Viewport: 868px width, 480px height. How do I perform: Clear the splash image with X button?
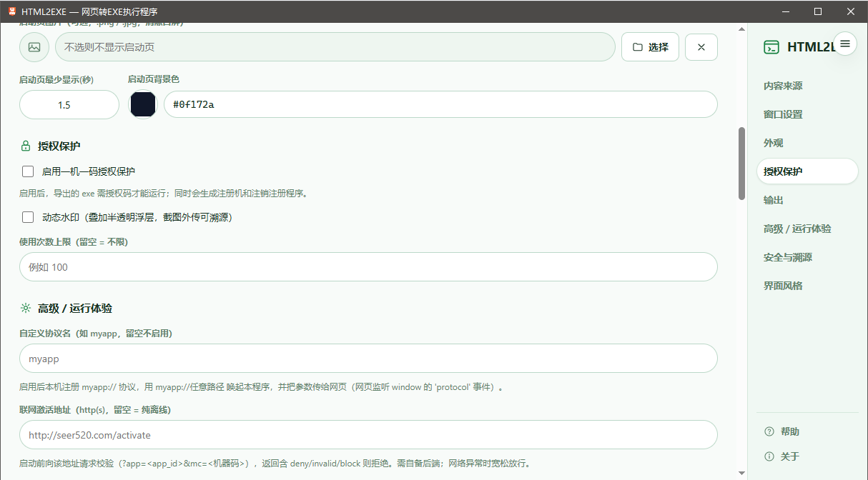click(x=701, y=47)
